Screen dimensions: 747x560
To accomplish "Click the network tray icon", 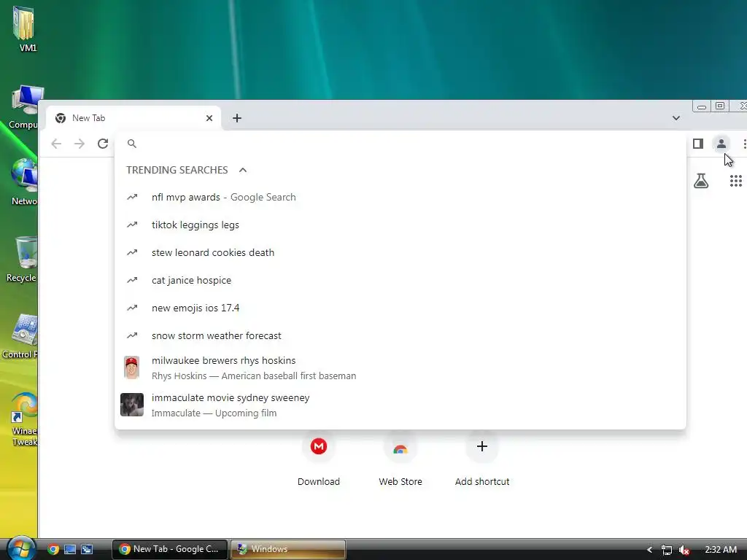I will pyautogui.click(x=667, y=550).
